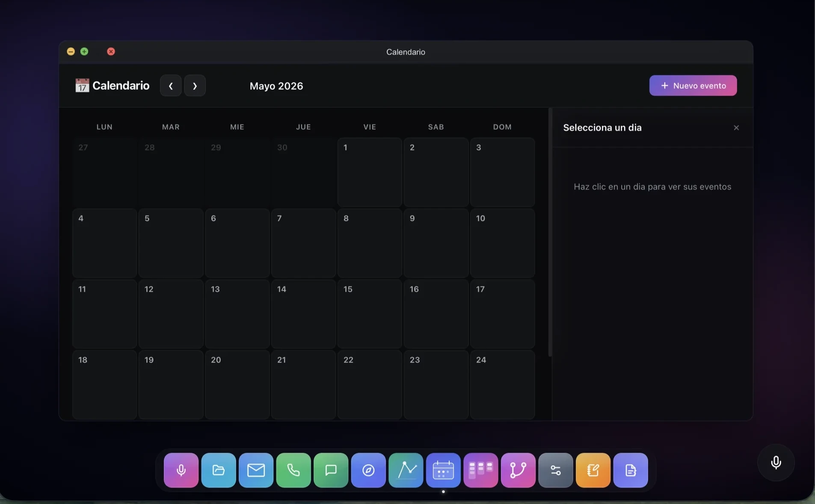Open the voice recorder dock app

click(181, 470)
